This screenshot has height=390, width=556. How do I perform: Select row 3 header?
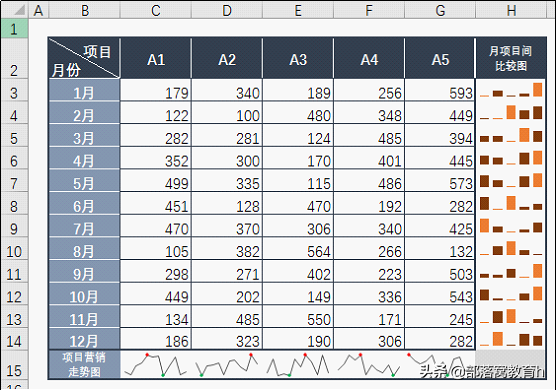click(x=14, y=90)
